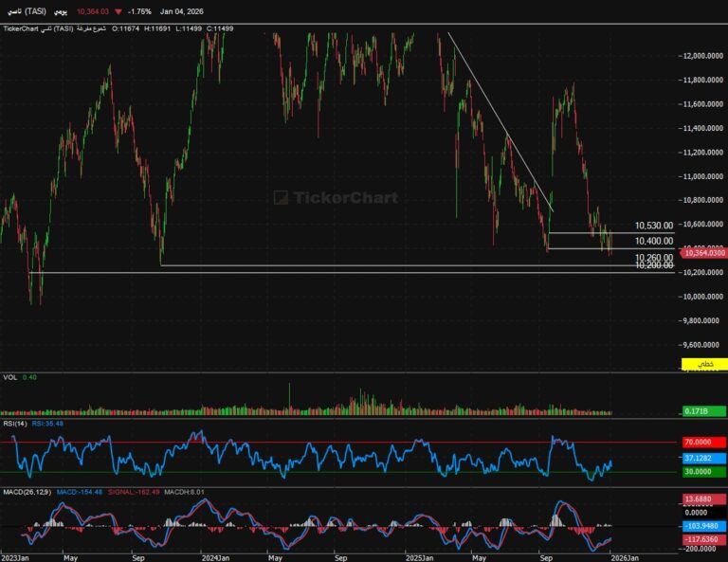
Task: Select the 10,400.00 horizontal line label
Action: point(654,242)
